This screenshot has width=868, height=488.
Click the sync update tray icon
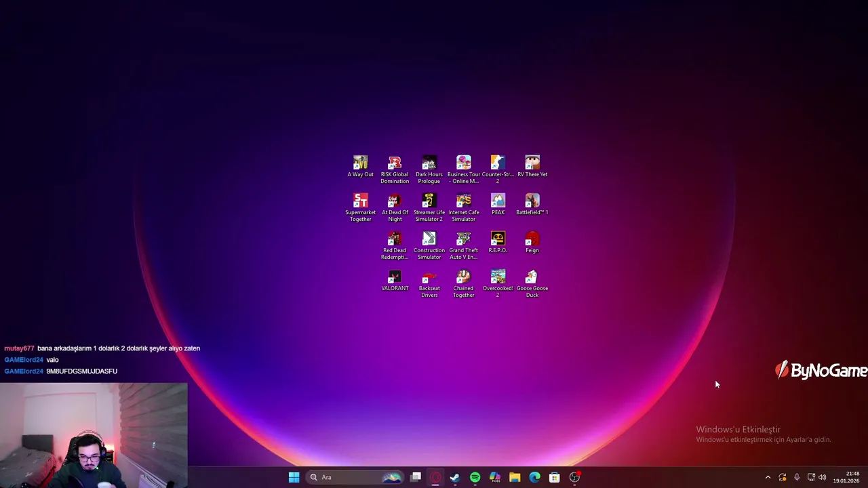click(x=783, y=477)
